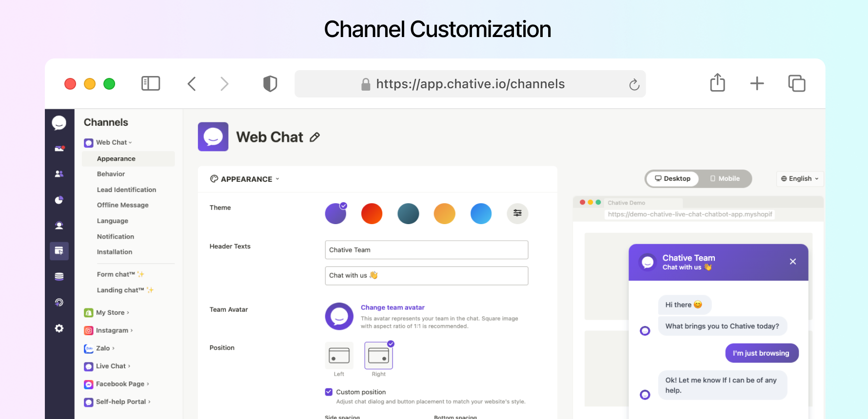Open the settings gear in dark sidebar
The height and width of the screenshot is (419, 868).
click(59, 328)
